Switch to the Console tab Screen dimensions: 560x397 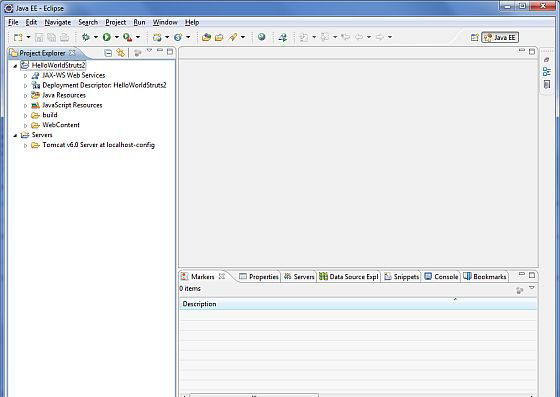[441, 277]
